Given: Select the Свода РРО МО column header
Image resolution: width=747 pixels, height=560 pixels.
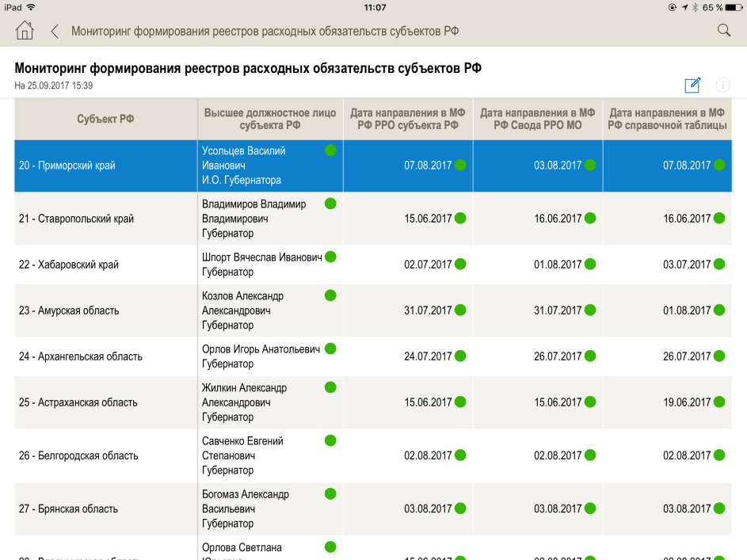Looking at the screenshot, I should [x=537, y=119].
